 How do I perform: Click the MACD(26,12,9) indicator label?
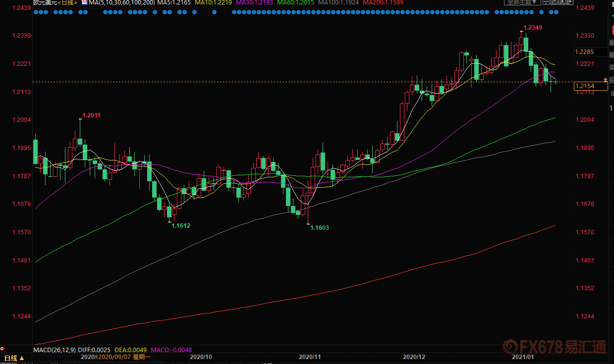pos(54,350)
